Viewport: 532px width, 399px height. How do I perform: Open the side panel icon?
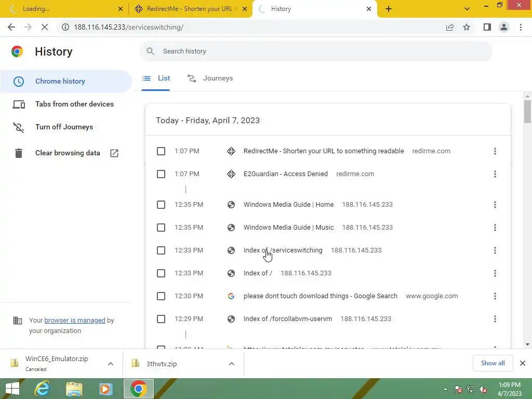click(x=487, y=27)
